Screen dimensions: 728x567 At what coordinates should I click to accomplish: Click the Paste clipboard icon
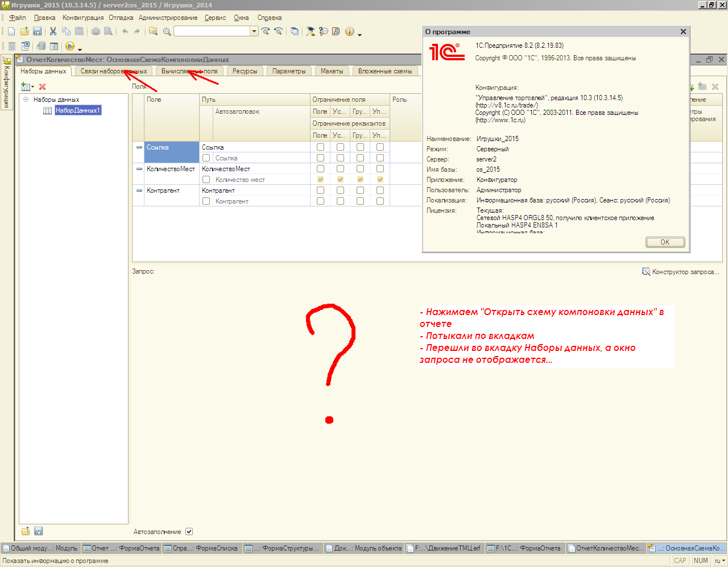pos(79,31)
